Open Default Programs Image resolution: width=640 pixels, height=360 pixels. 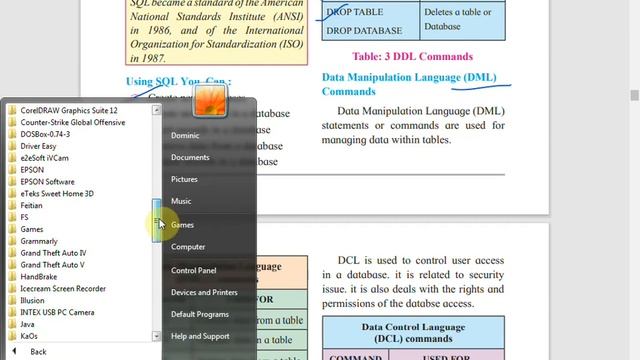pos(200,314)
